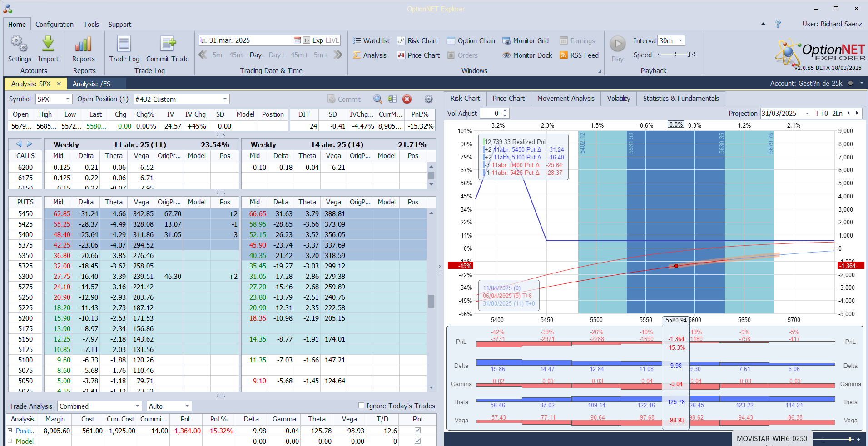Go to next expiration with right blue arrow

30,144
